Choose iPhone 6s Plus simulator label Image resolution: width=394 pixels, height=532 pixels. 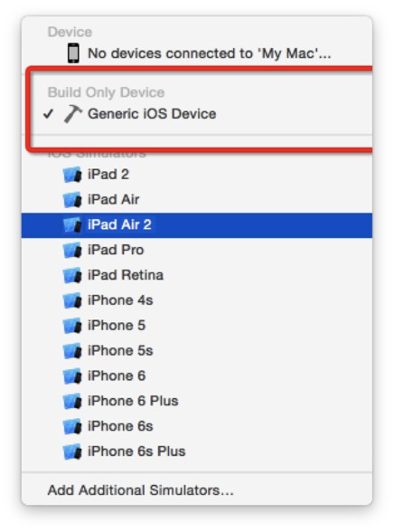pyautogui.click(x=136, y=451)
